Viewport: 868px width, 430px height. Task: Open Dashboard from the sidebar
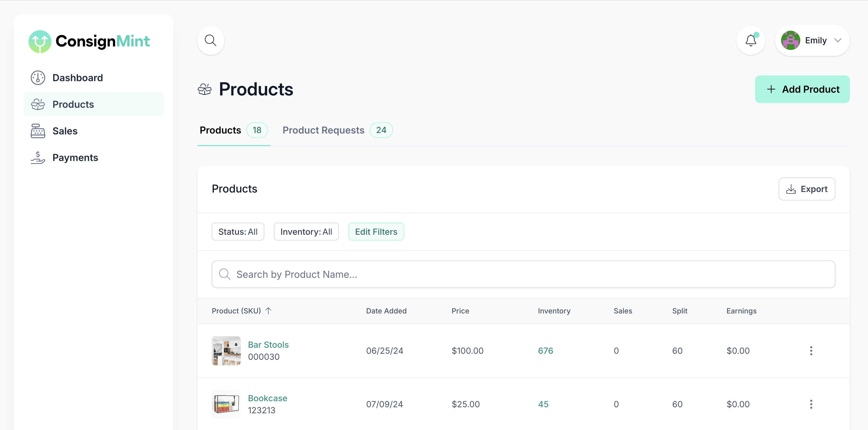[x=78, y=78]
